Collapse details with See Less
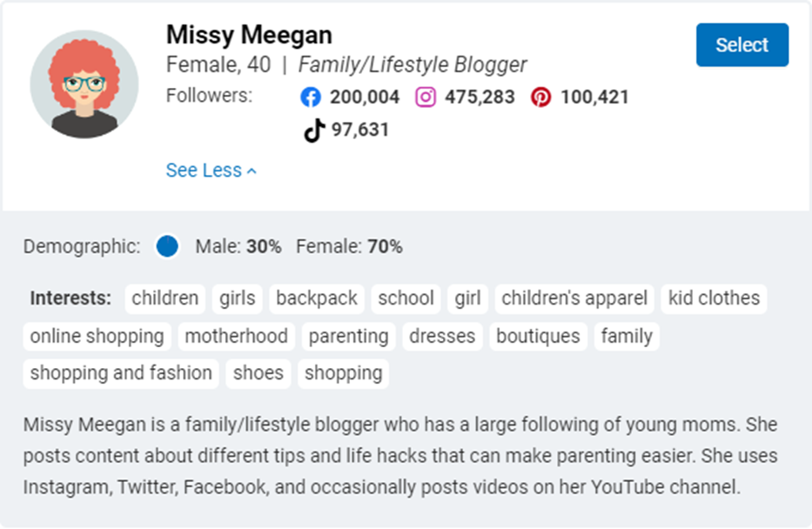 tap(211, 171)
